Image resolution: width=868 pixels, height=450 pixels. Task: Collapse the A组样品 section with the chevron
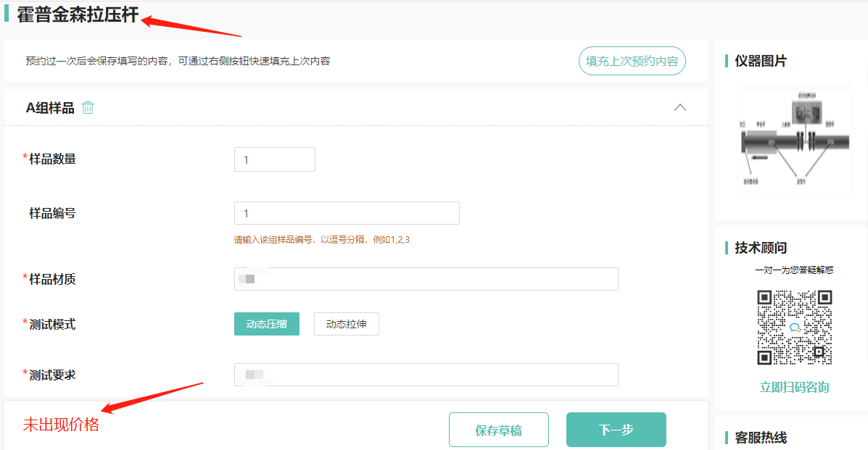[679, 107]
